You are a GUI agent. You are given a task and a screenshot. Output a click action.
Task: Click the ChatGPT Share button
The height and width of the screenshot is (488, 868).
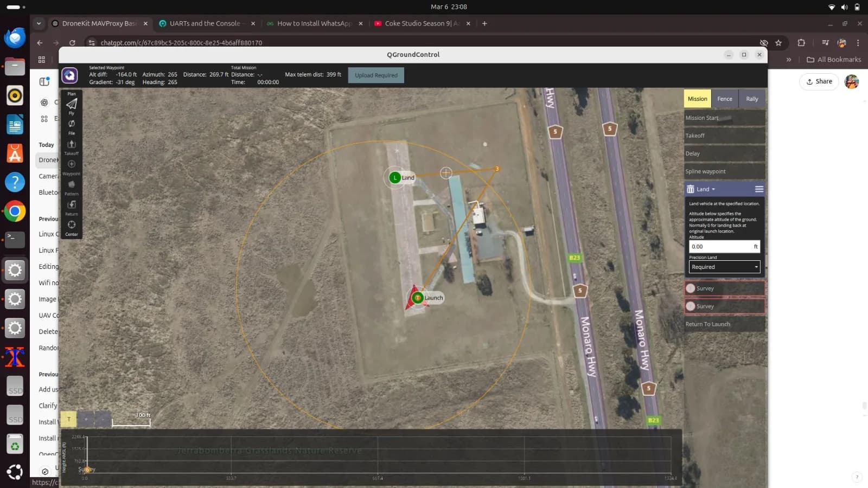click(x=819, y=81)
